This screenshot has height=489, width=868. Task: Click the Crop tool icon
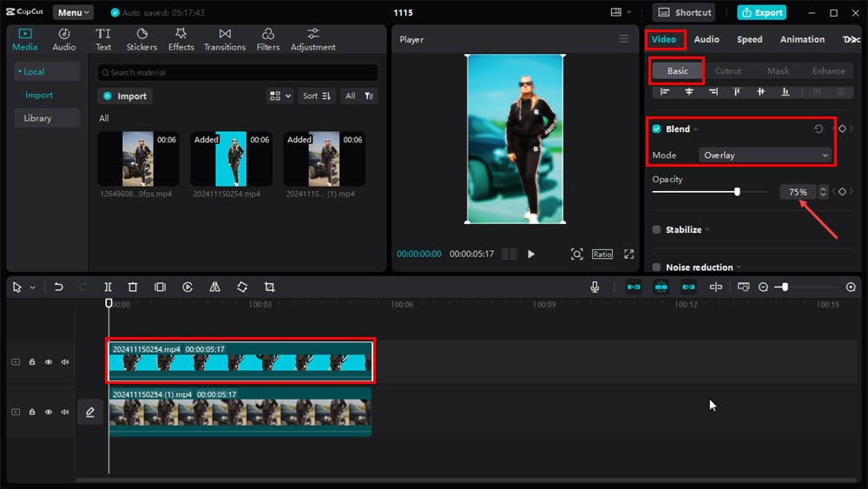[269, 287]
